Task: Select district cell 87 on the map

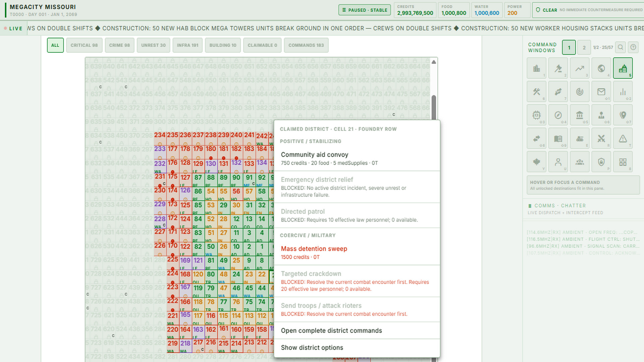Action: [x=198, y=180]
